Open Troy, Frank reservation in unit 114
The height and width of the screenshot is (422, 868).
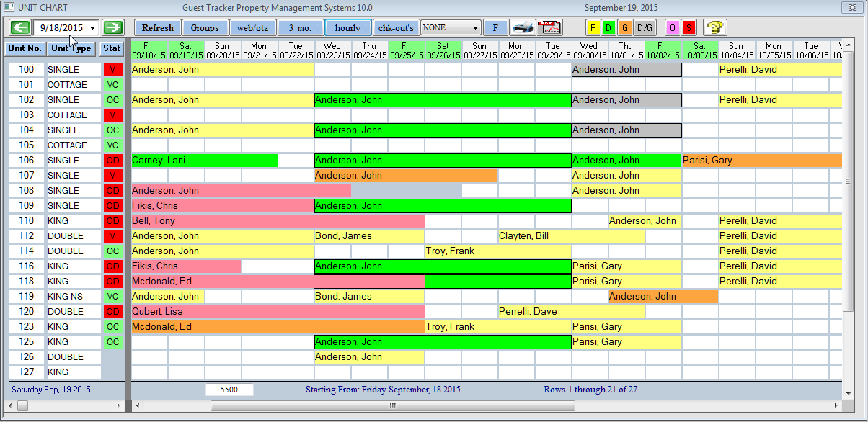tap(497, 251)
